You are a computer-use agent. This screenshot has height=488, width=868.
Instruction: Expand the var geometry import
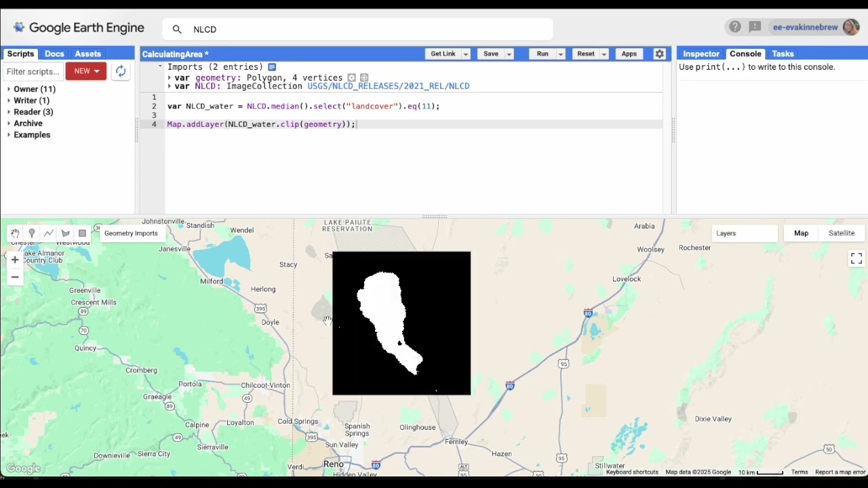pos(170,78)
